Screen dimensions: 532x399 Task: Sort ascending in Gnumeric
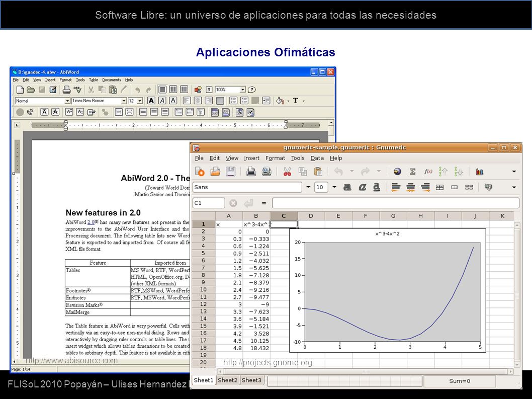pos(443,172)
